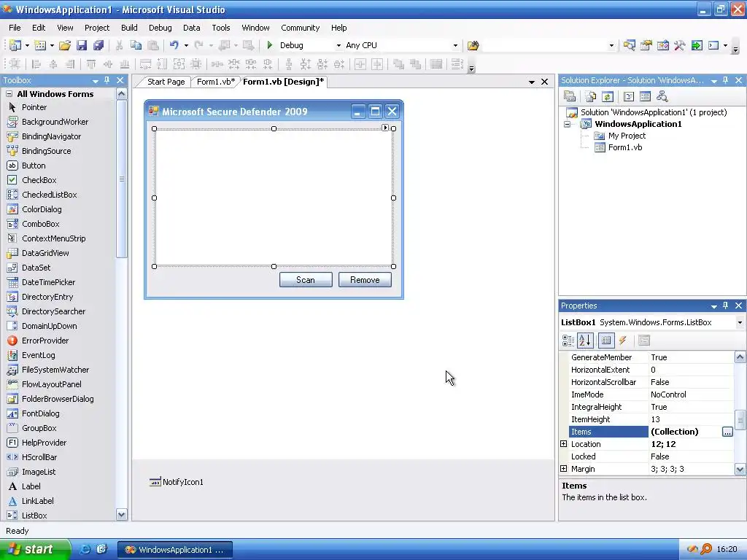Click the Toolbox scroll down arrow
Image resolution: width=747 pixels, height=560 pixels.
tap(122, 514)
